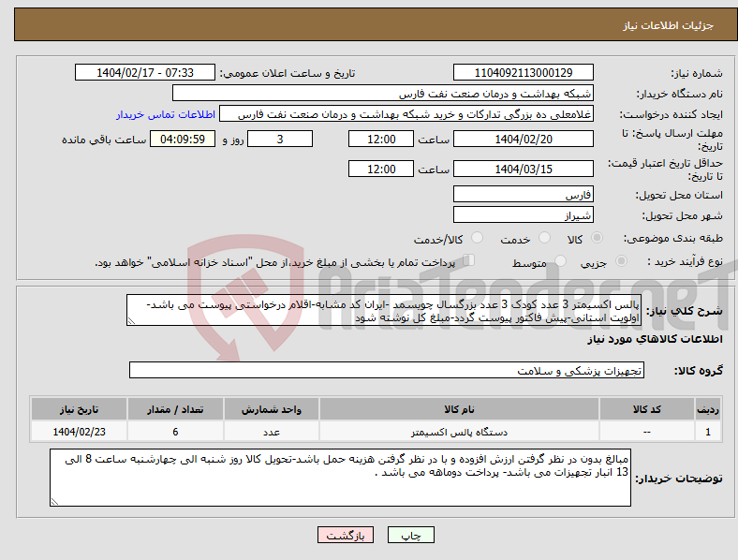Click the buyer organization name field

tap(383, 93)
